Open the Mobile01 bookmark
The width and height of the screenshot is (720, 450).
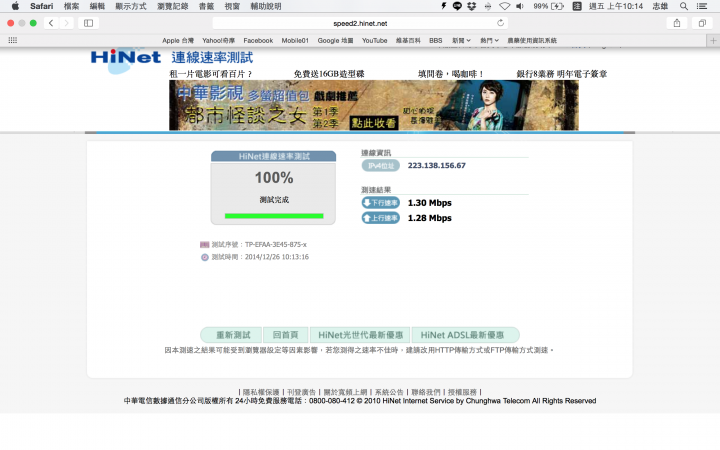[x=295, y=40]
